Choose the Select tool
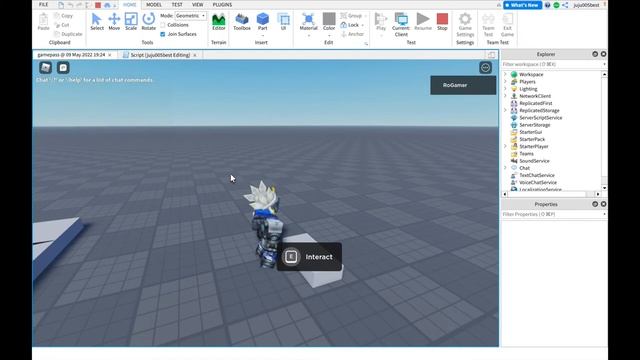 [x=97, y=22]
